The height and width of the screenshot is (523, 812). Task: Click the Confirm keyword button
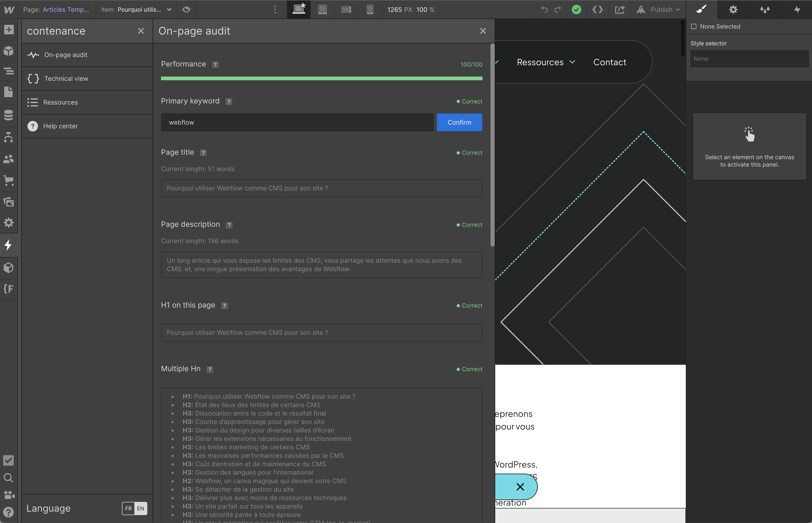pos(459,122)
